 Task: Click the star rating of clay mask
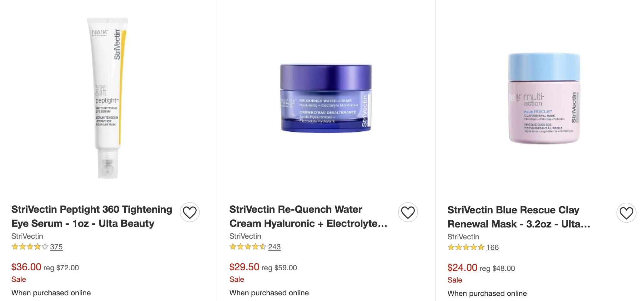coord(466,247)
